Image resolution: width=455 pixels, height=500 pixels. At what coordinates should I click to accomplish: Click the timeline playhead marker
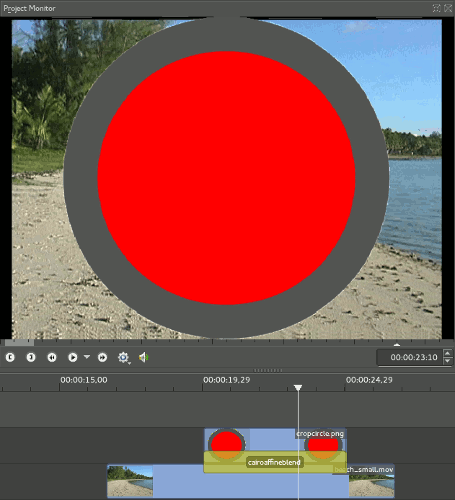(298, 387)
